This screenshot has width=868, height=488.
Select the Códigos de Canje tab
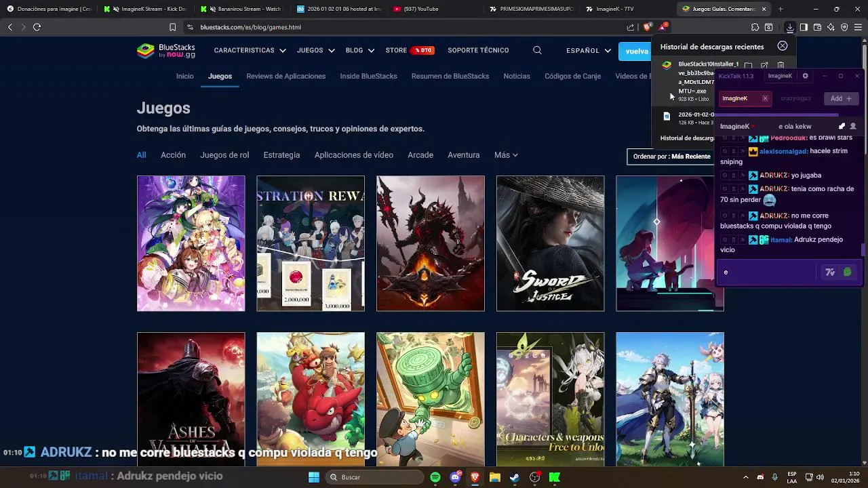click(572, 76)
